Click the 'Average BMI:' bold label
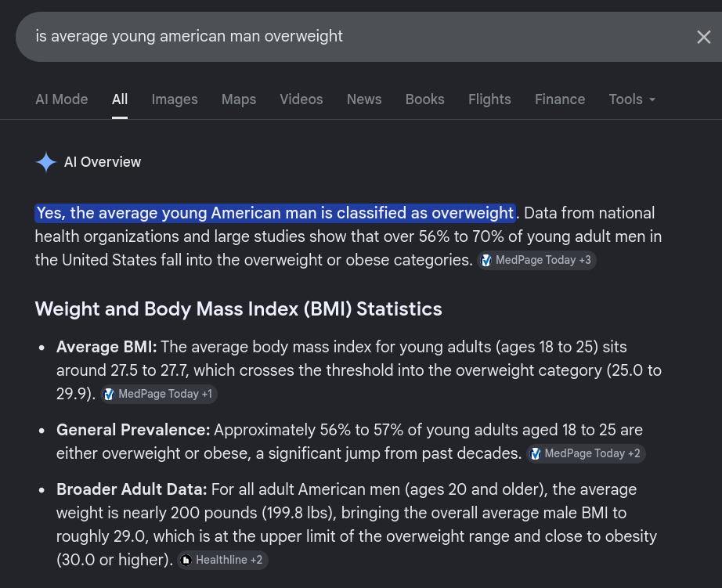This screenshot has height=588, width=722. [x=106, y=347]
